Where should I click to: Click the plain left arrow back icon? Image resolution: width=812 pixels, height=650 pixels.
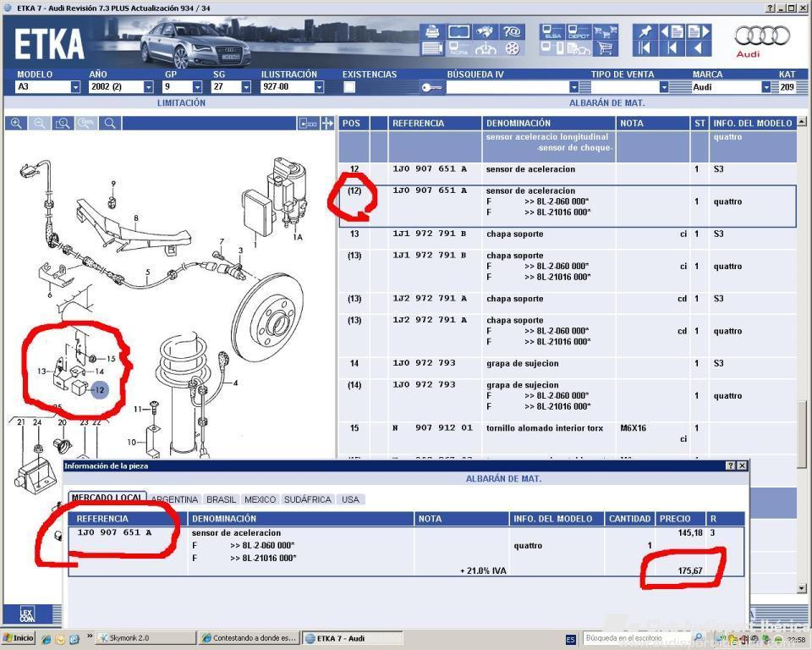(699, 49)
